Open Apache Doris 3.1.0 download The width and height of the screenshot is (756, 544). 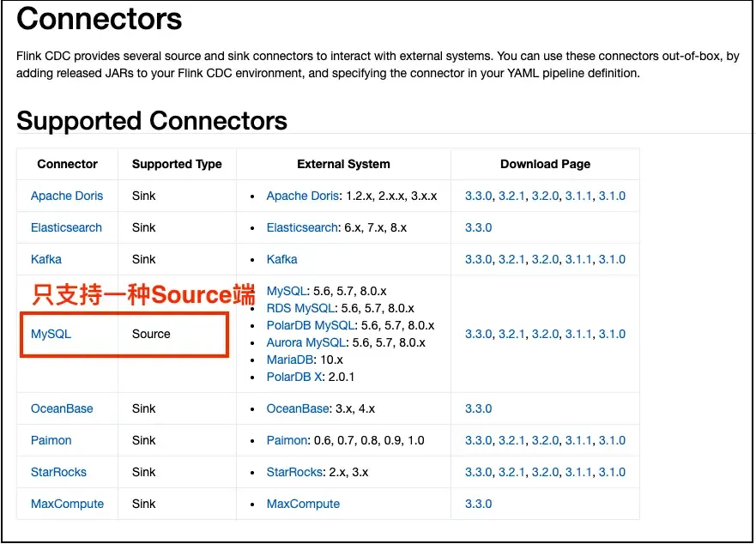(x=612, y=196)
